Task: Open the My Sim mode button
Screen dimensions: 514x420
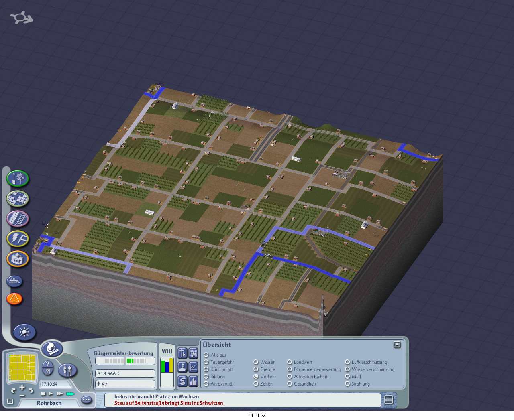Action: coord(67,370)
